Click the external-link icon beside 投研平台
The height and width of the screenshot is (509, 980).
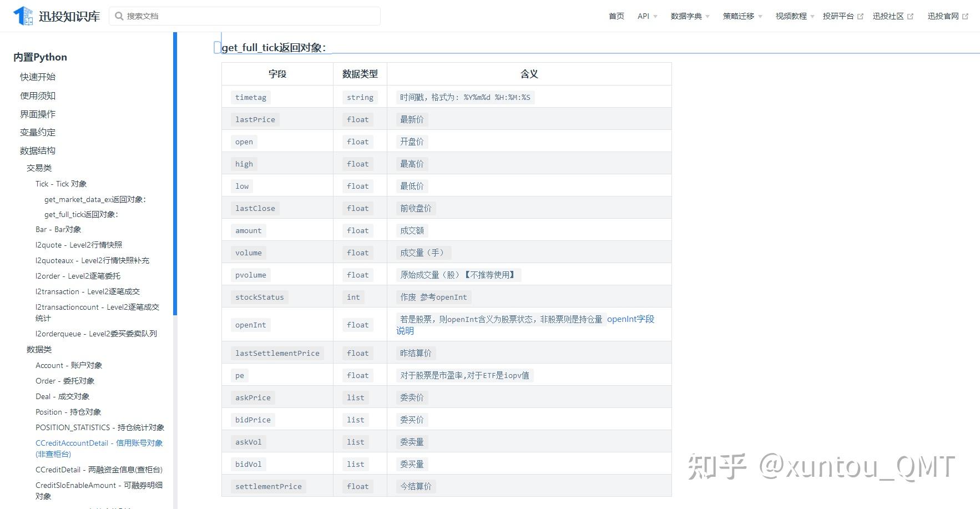(860, 15)
